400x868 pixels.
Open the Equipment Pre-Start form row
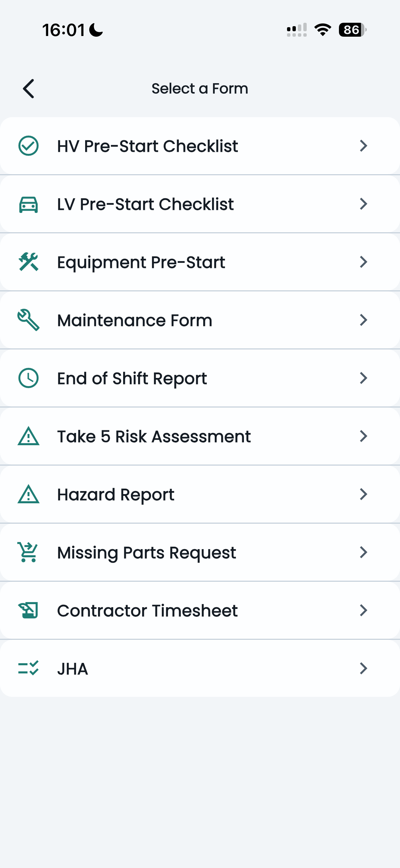tap(200, 262)
